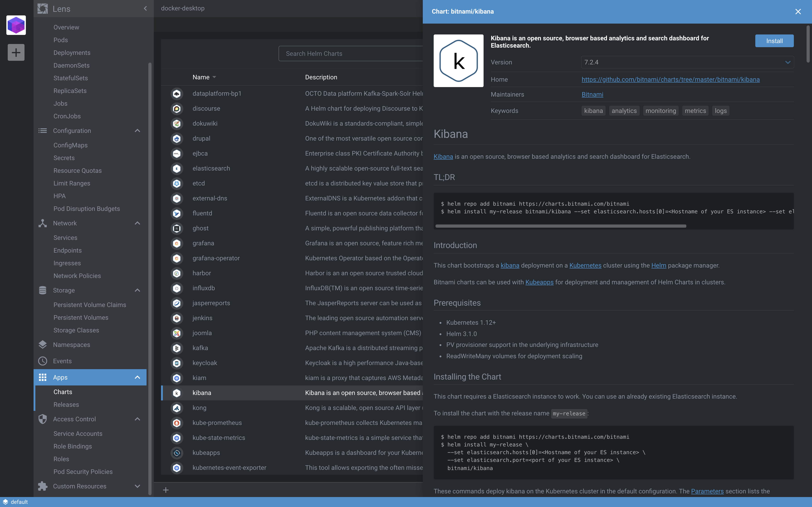Click the discourse chart icon
The height and width of the screenshot is (507, 812).
coord(177,109)
